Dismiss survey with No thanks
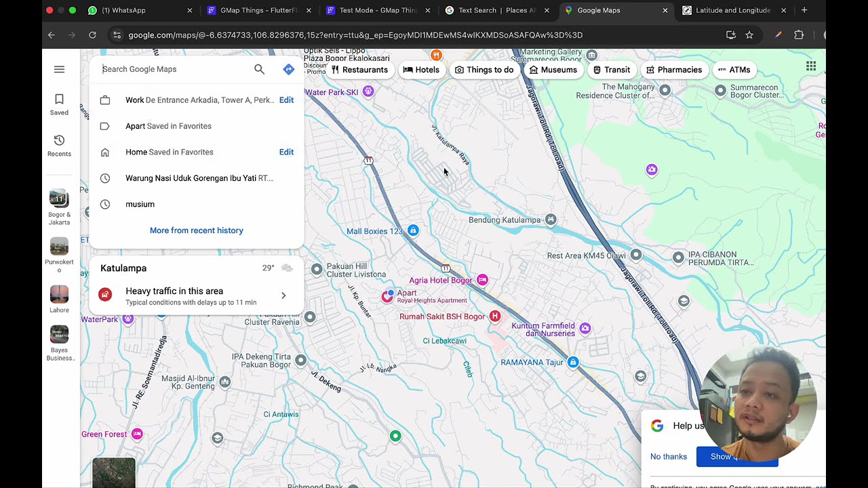 point(669,457)
